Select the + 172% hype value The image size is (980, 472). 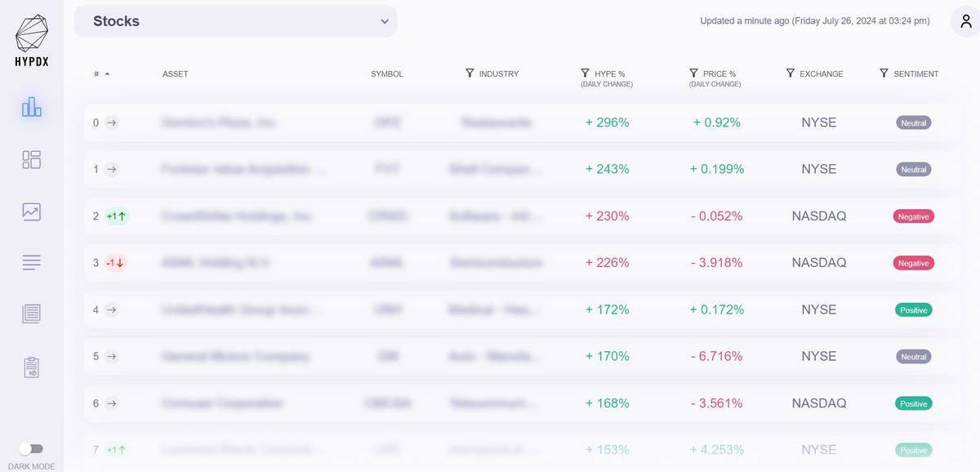click(x=608, y=309)
